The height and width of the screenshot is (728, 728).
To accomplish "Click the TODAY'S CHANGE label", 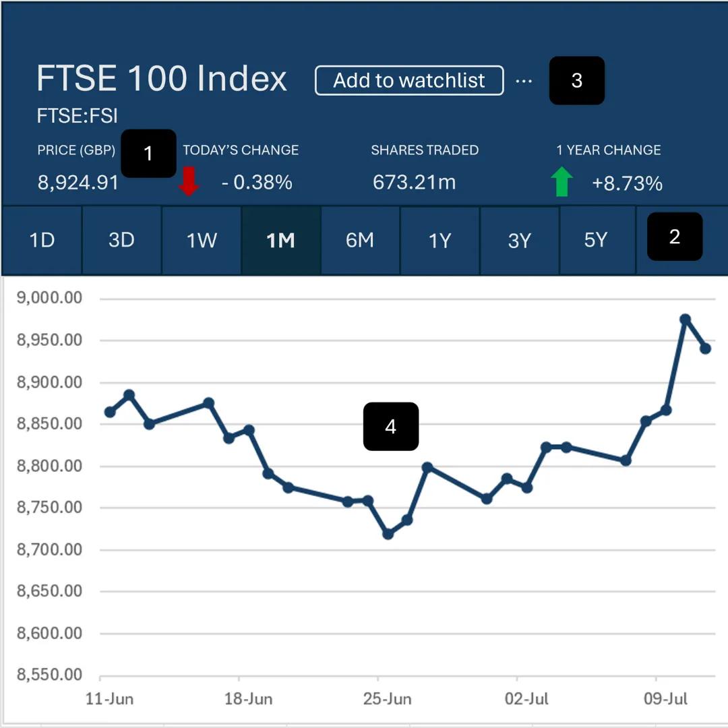I will click(241, 150).
